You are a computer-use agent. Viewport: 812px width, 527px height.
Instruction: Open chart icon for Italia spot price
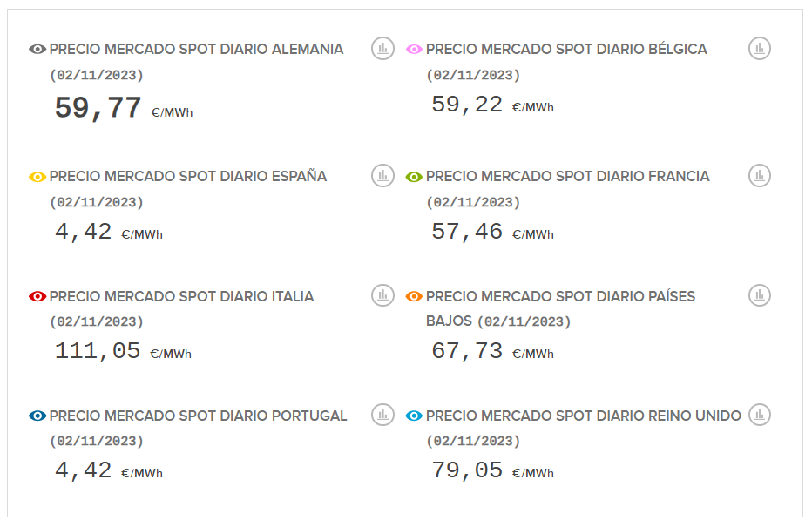pyautogui.click(x=382, y=295)
